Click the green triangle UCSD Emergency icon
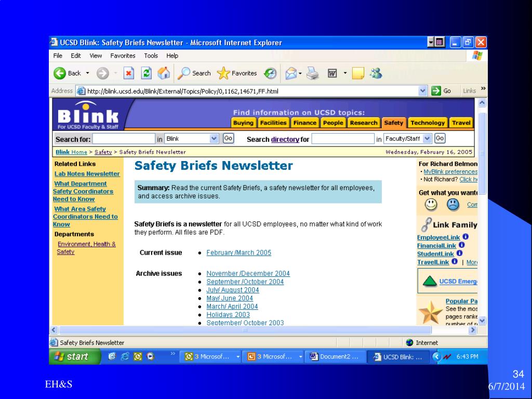The width and height of the screenshot is (532, 399). [430, 281]
